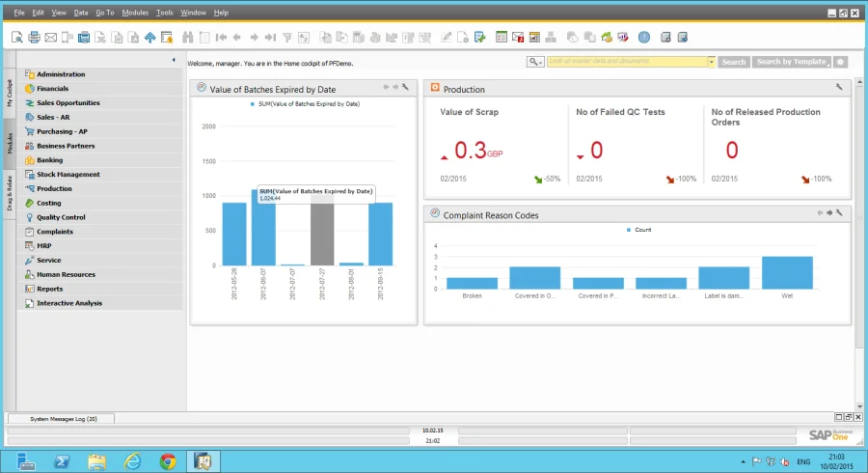Click the Export to Word toolbar icon
Viewport: 868px width, 473px height.
coord(117,37)
